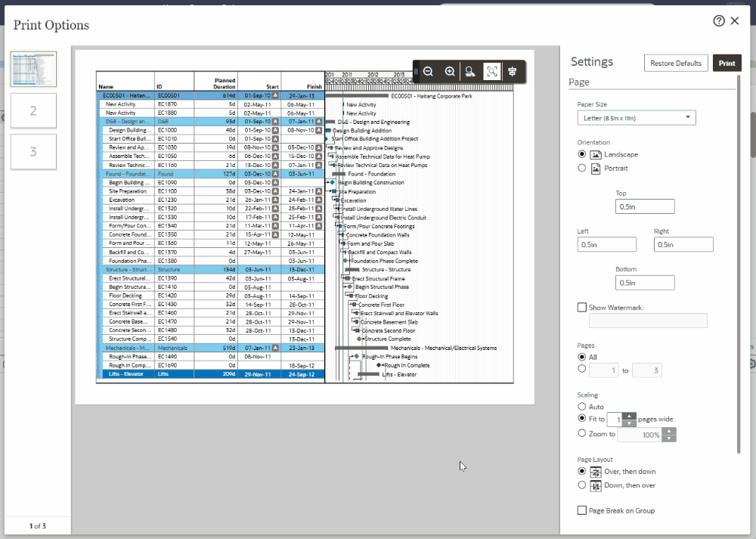Click the Fit to pages number field
Screen dimensions: 756x539
point(615,420)
